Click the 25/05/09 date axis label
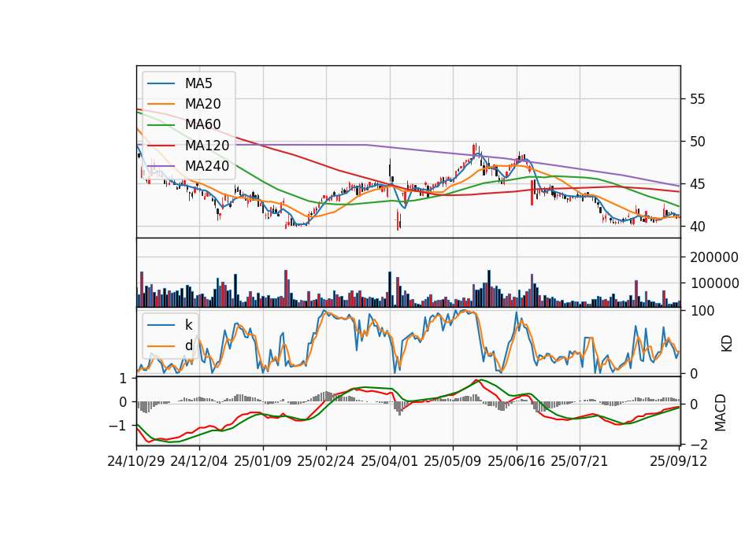 453,461
